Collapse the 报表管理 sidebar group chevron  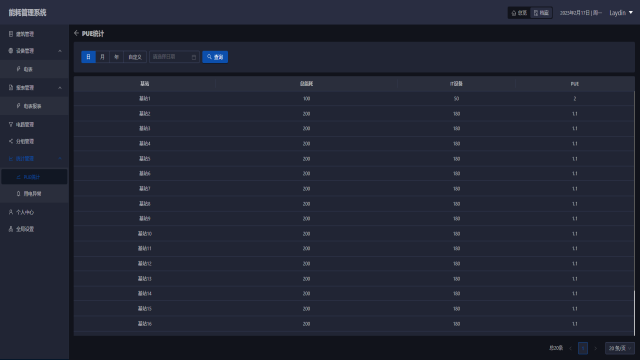click(x=60, y=88)
